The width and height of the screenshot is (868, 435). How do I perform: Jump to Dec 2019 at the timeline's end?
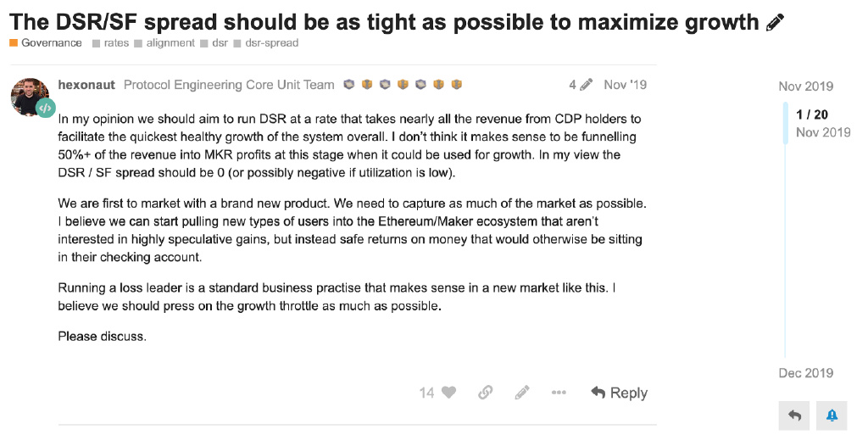[805, 373]
